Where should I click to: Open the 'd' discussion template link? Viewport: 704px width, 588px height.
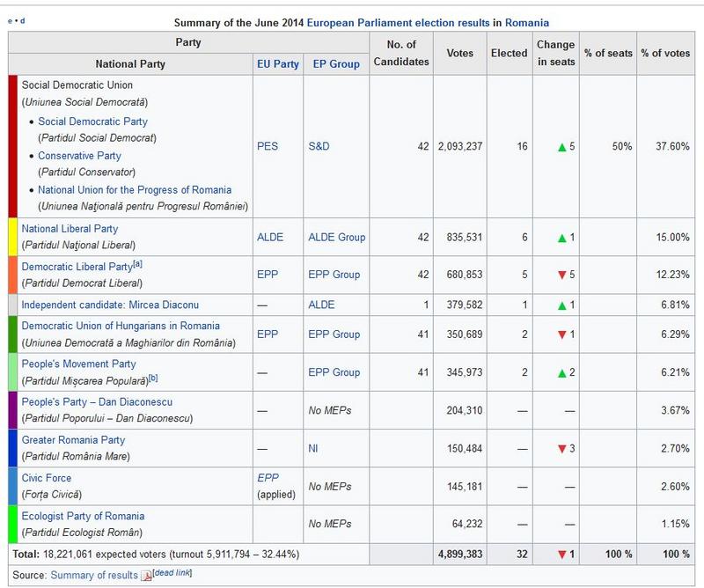pyautogui.click(x=23, y=21)
